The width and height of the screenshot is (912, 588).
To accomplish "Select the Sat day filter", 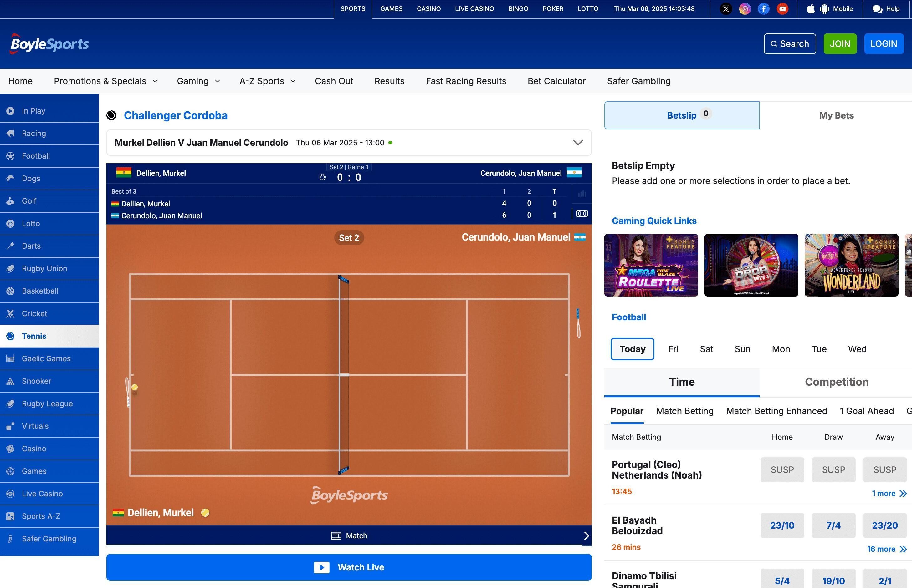I will pos(706,349).
